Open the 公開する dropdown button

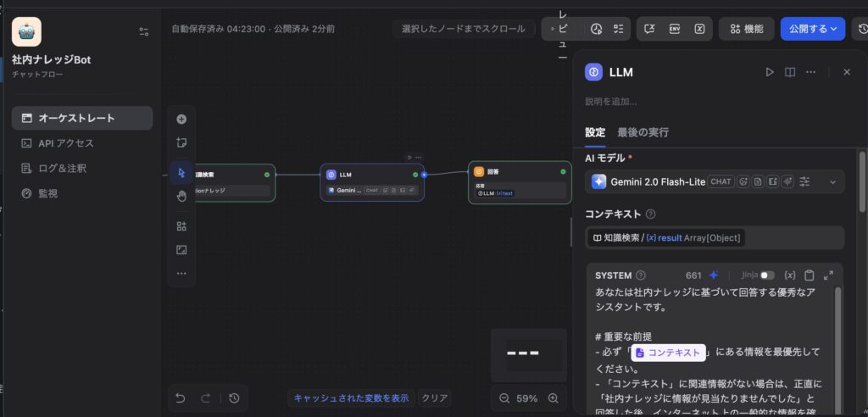click(812, 29)
